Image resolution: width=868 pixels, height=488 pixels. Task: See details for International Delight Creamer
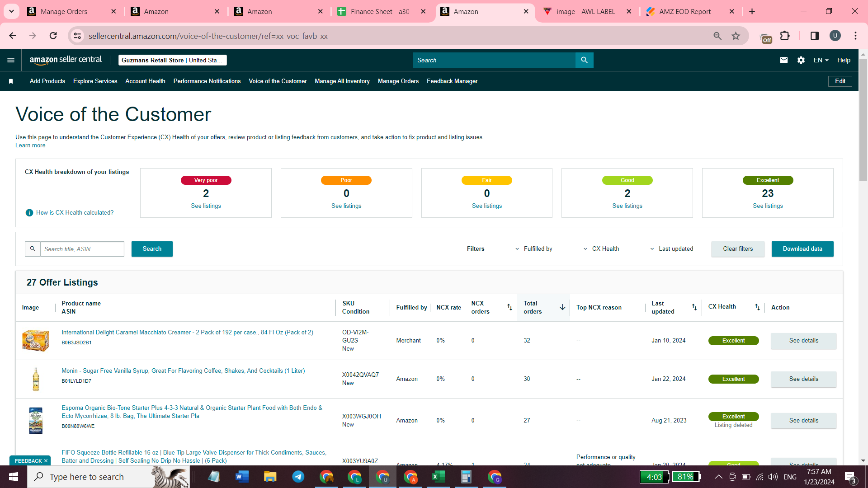(803, 341)
